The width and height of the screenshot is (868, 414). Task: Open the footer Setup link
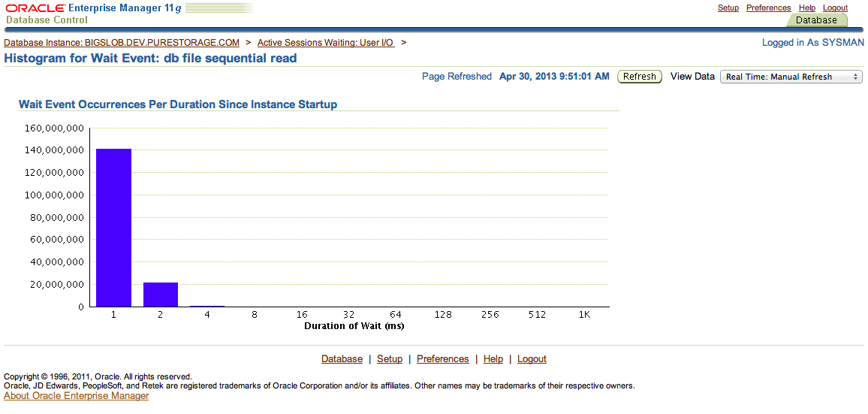click(x=390, y=359)
